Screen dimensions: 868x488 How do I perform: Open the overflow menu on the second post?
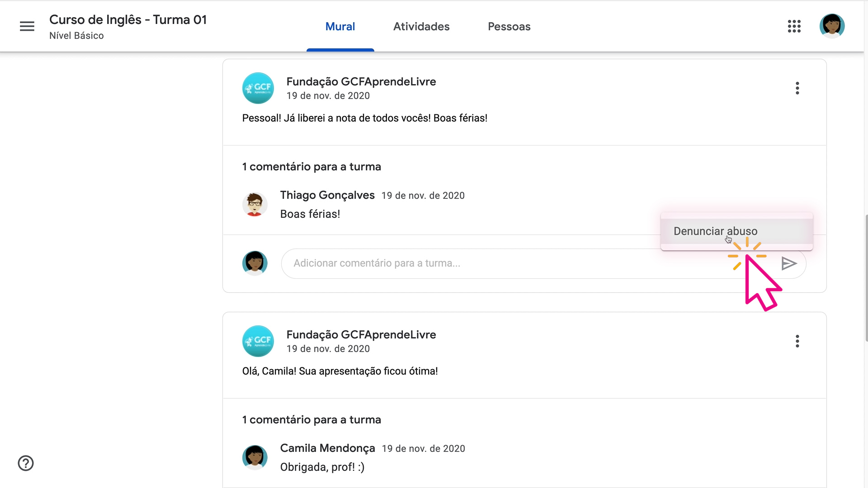coord(797,341)
